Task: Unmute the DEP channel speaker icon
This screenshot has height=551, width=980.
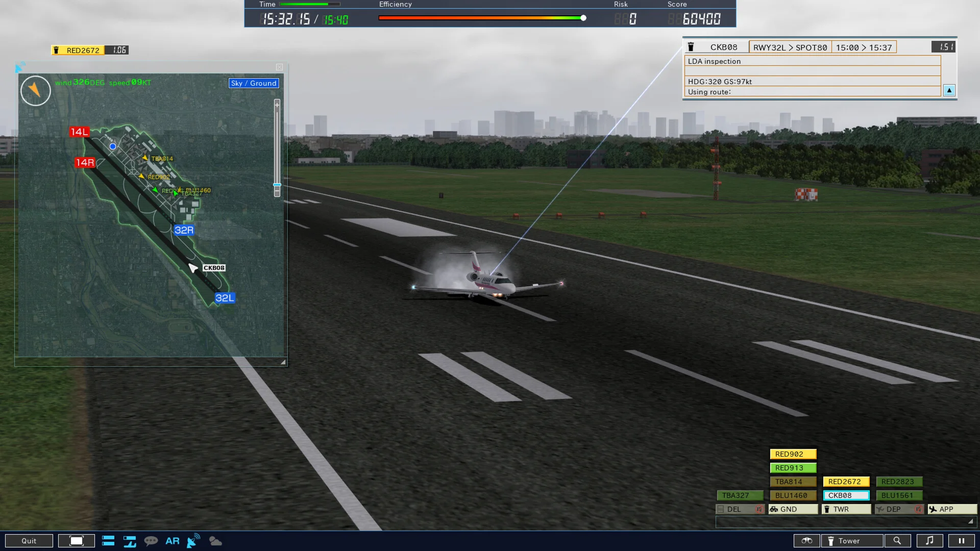Action: [x=918, y=509]
